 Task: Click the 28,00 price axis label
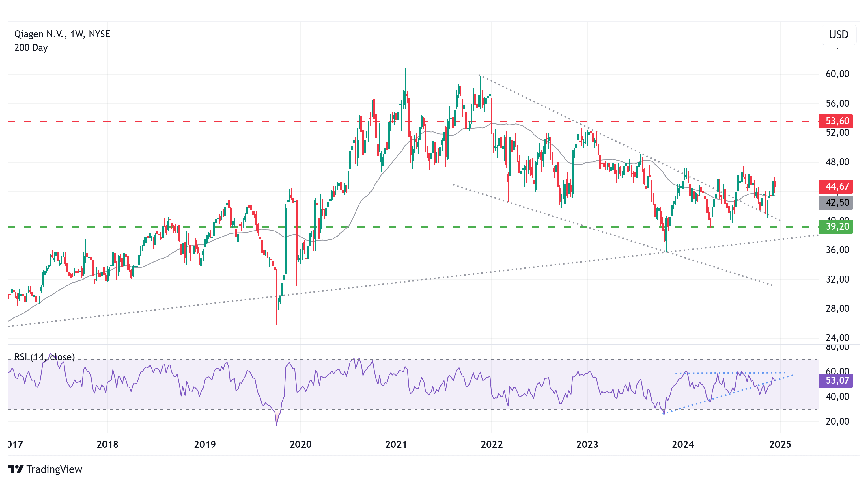tap(837, 308)
